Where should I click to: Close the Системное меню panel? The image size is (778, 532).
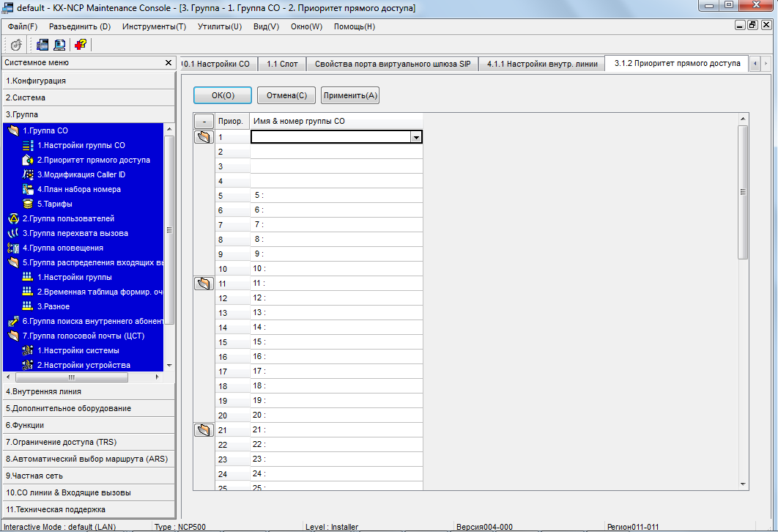point(168,63)
